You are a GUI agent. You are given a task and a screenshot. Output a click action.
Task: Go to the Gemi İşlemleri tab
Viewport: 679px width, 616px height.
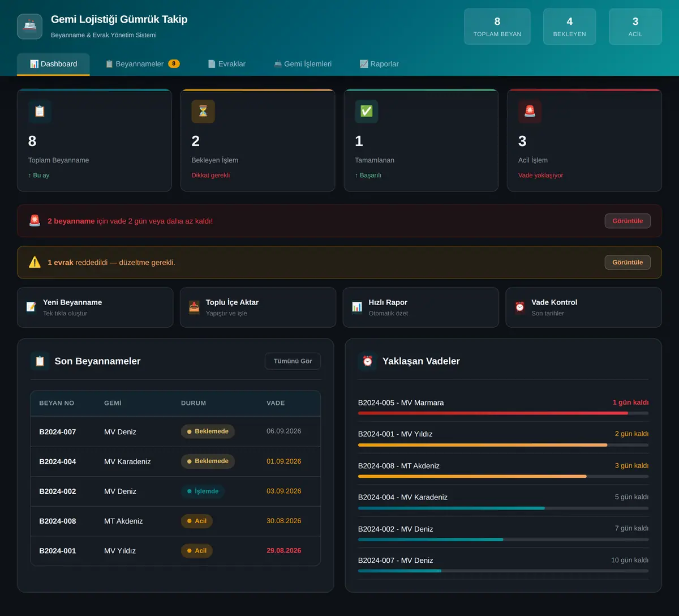pyautogui.click(x=302, y=64)
